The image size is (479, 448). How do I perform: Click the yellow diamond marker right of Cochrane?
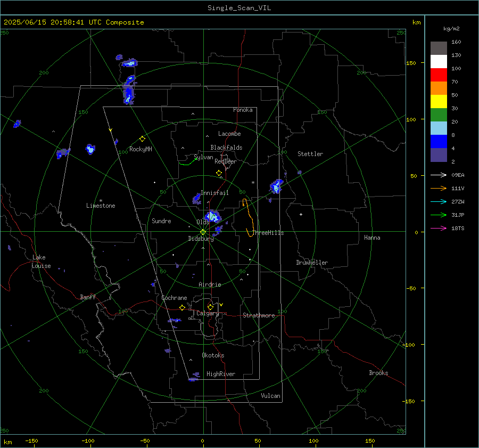point(183,308)
